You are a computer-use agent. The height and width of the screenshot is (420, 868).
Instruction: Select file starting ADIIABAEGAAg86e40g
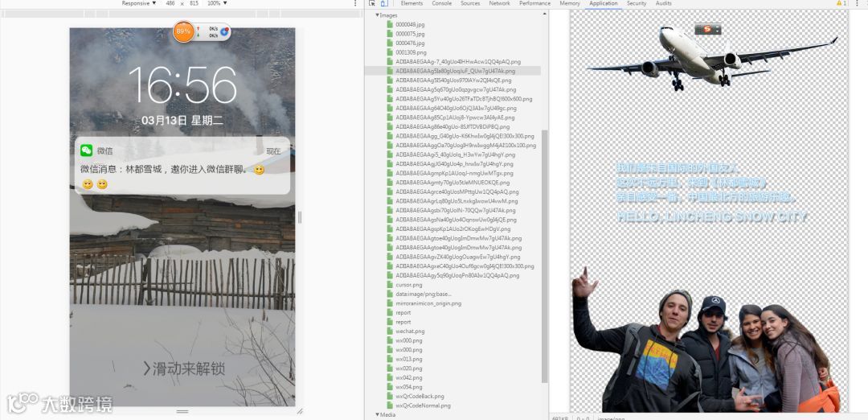pos(452,127)
